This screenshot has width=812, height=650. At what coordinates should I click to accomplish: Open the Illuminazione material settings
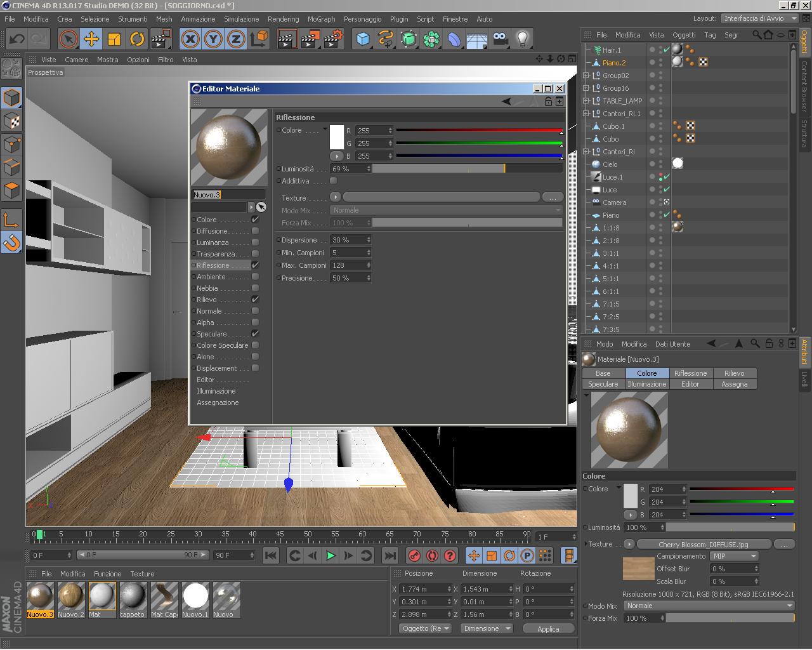pyautogui.click(x=216, y=391)
